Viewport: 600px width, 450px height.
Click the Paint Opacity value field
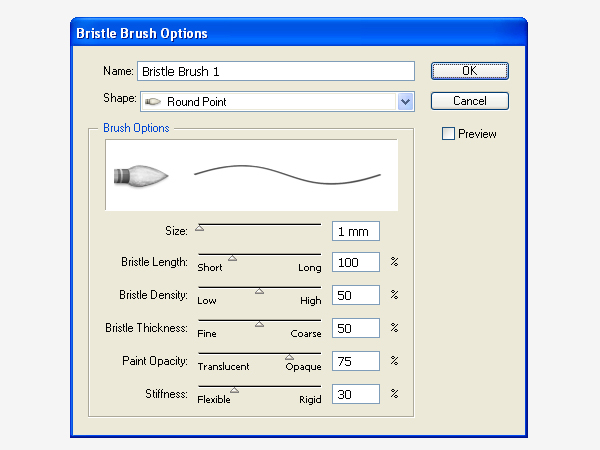tap(356, 361)
